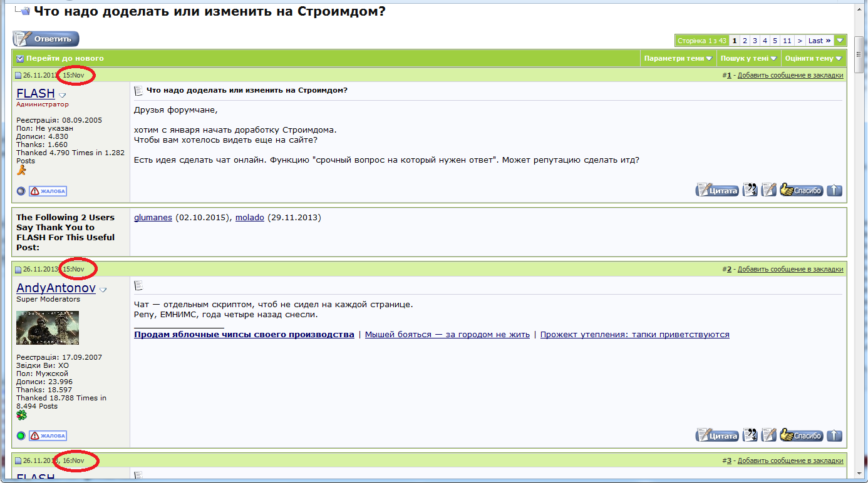Click the "Сторінка 1 з 43" page counter
Screen dimensions: 868x483
[x=702, y=41]
